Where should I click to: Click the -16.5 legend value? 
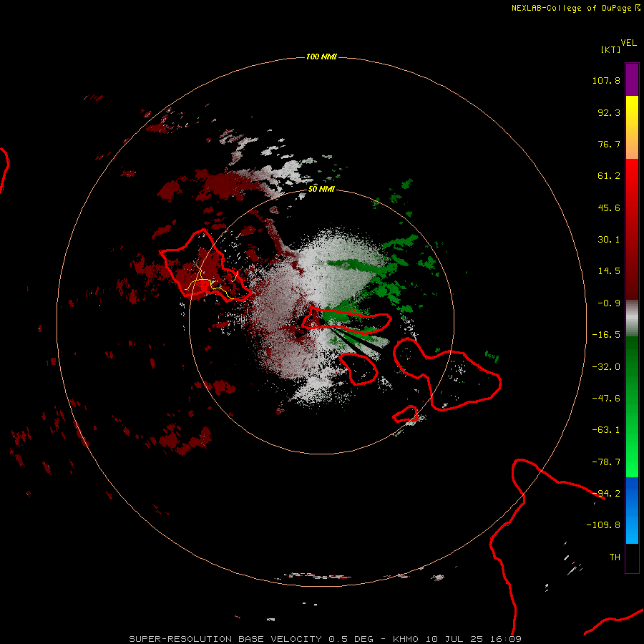point(606,335)
